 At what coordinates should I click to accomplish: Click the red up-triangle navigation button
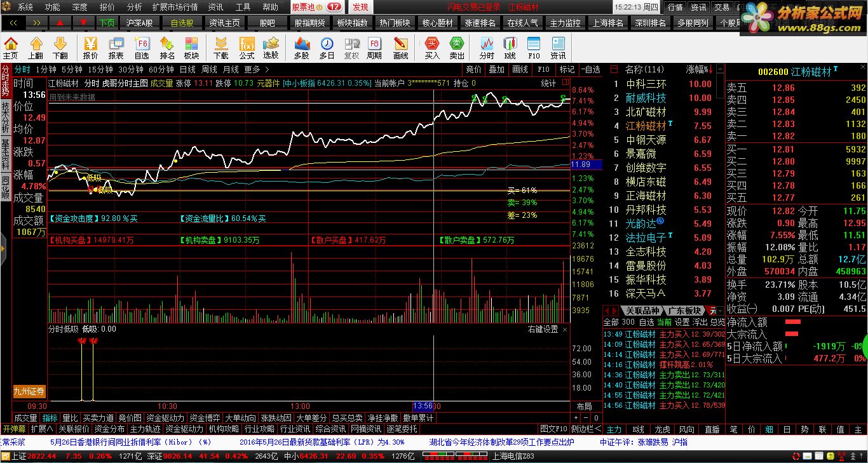click(x=60, y=22)
